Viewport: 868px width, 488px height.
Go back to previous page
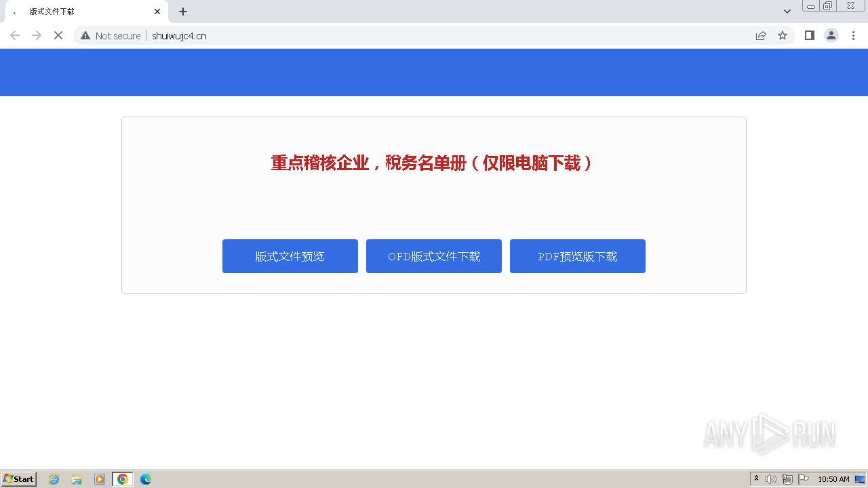(x=15, y=35)
